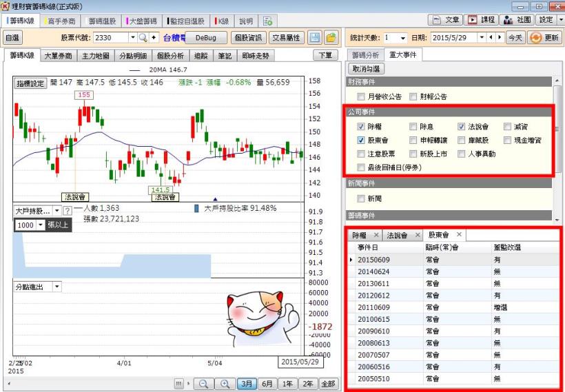Image resolution: width=565 pixels, height=392 pixels.
Task: Uncheck the 法說會 checkbox
Action: [461, 127]
